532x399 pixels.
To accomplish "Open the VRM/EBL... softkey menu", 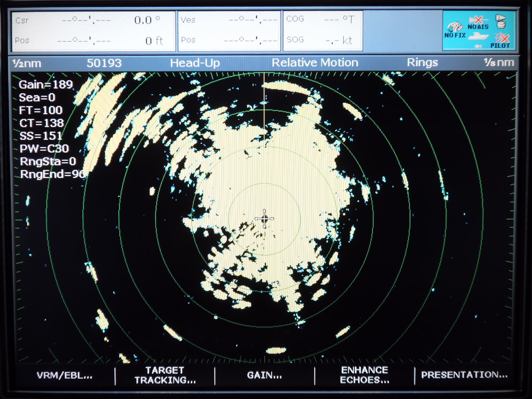I will pyautogui.click(x=64, y=375).
